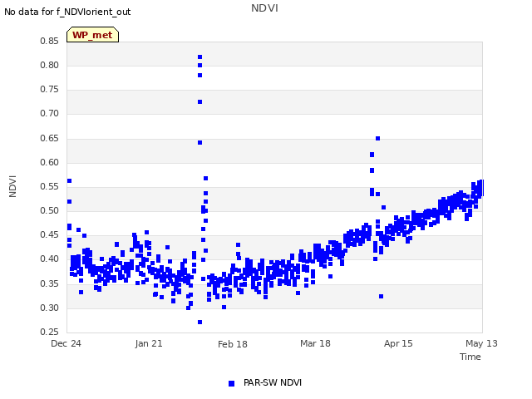The image size is (532, 399).
Task: Click the Mar 18 x-axis label
Action: coord(315,343)
